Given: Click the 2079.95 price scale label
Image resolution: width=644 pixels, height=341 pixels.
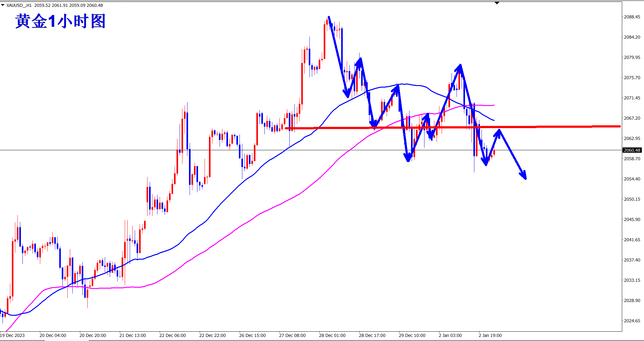Looking at the screenshot, I should tap(632, 57).
